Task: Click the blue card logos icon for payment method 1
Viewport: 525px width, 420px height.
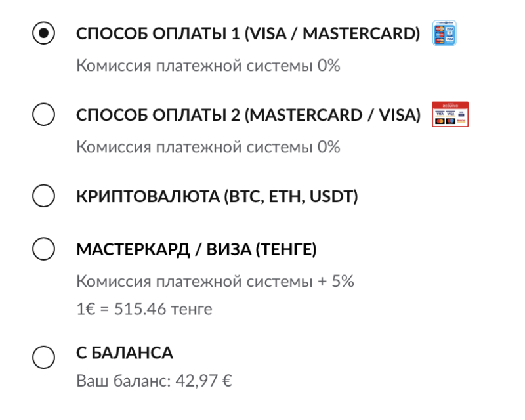Action: (x=445, y=33)
